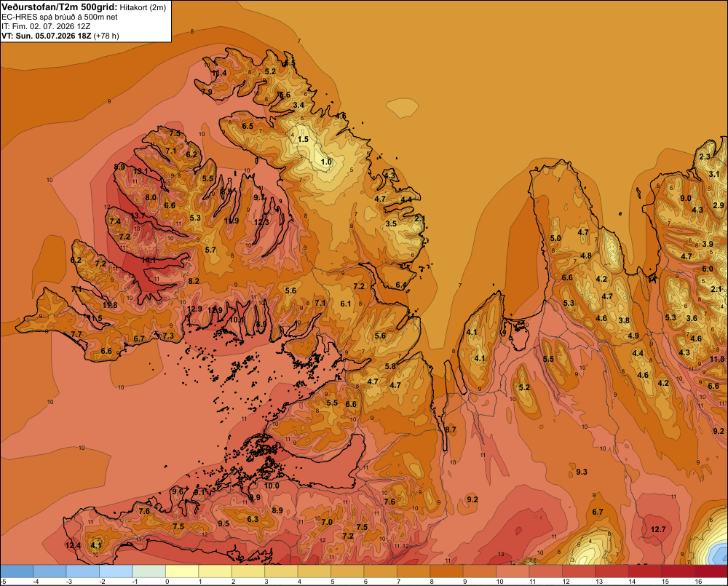
Task: Select the pale green legend swatch between -1 and 0
Action: point(149,571)
